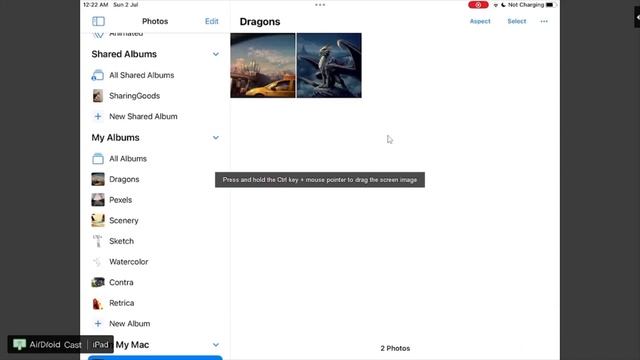Open the yellow car photo thumbnail
The width and height of the screenshot is (640, 360).
coord(262,65)
